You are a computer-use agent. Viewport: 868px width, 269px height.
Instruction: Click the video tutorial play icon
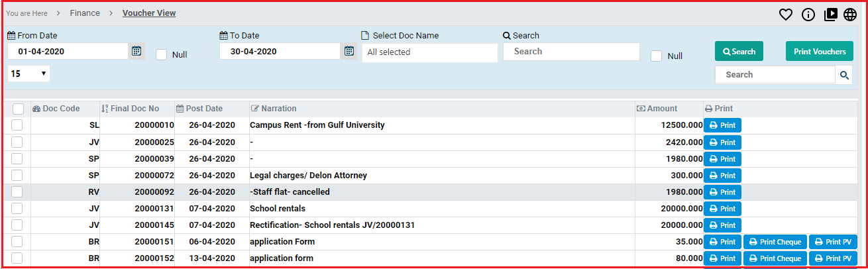click(830, 15)
